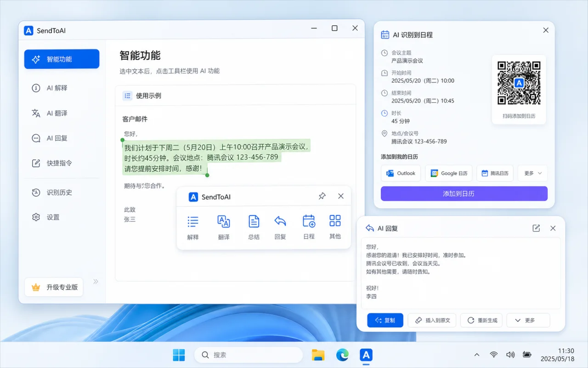Click the 结束时间 clock icon
This screenshot has width=588, height=368.
pos(384,93)
